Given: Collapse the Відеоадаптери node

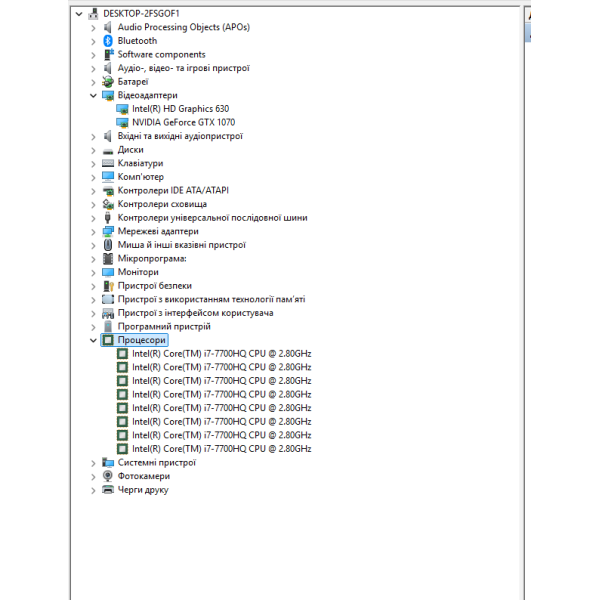Looking at the screenshot, I should point(93,96).
